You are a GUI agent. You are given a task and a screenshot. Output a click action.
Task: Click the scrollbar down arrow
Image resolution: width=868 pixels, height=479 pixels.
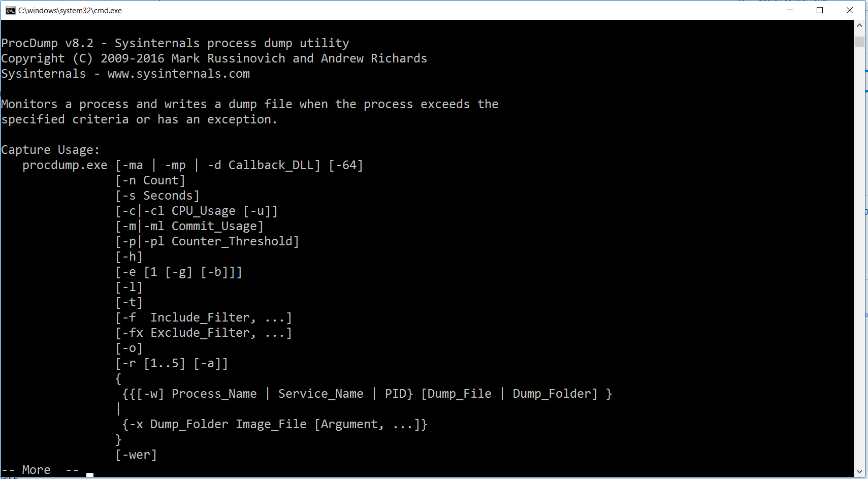coord(859,471)
